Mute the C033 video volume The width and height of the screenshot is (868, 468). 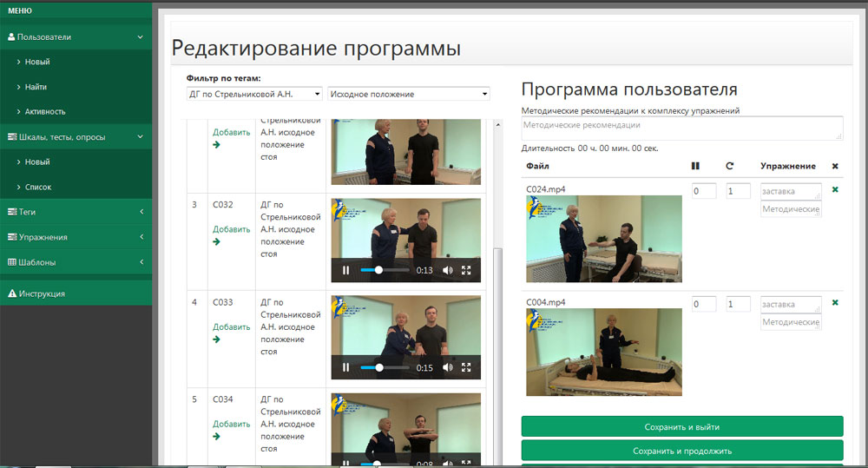coord(447,367)
